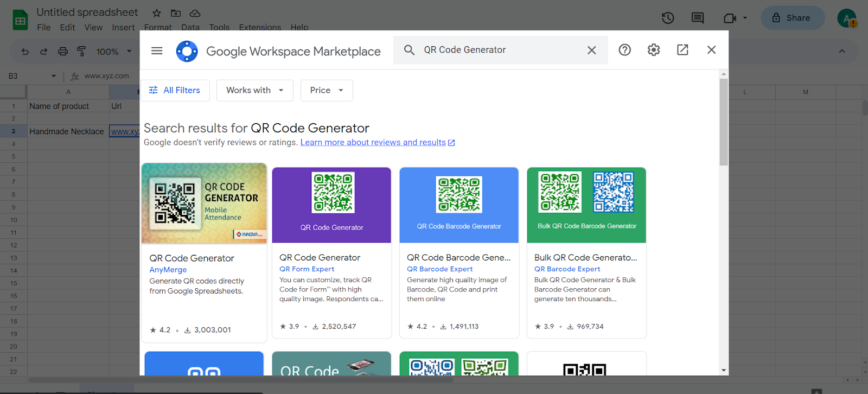This screenshot has width=868, height=394.
Task: Open the QR Form Expert developer link
Action: pyautogui.click(x=307, y=269)
